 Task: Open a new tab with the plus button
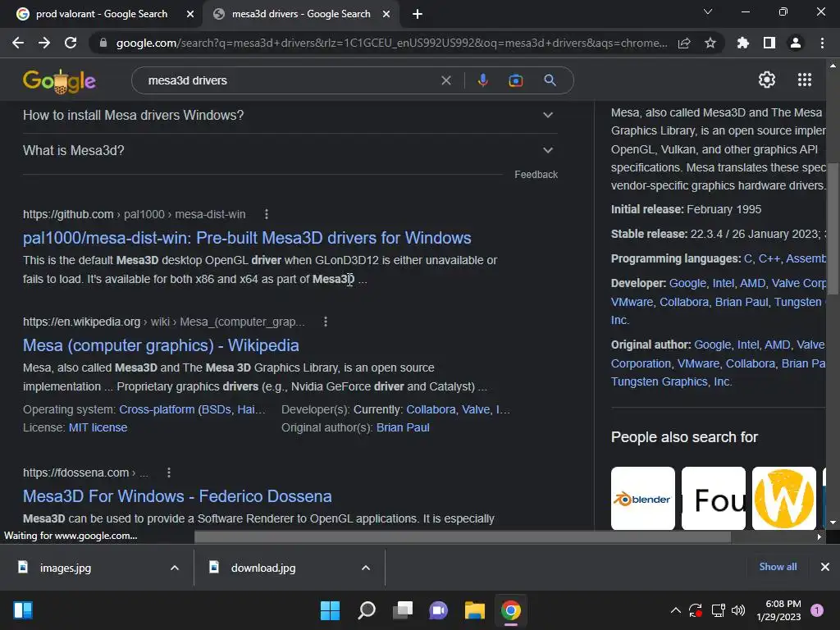(x=418, y=14)
